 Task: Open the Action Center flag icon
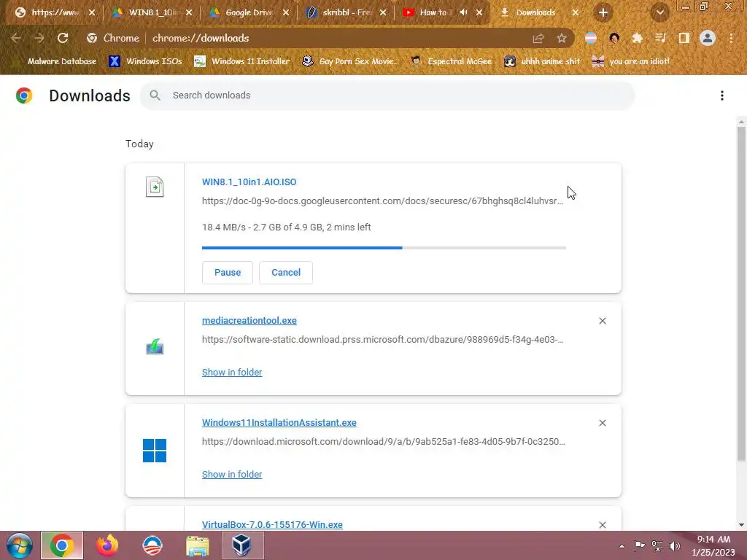point(639,546)
